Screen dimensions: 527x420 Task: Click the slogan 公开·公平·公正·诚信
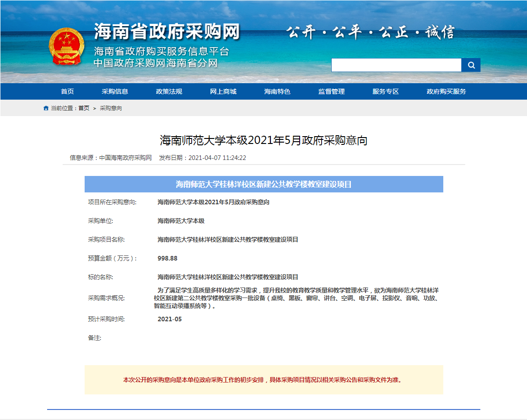tap(371, 32)
